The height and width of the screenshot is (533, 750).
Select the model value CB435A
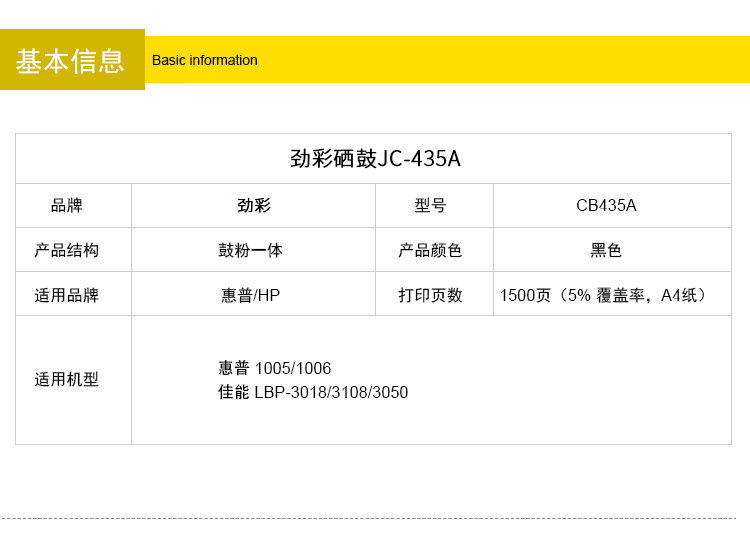(606, 206)
